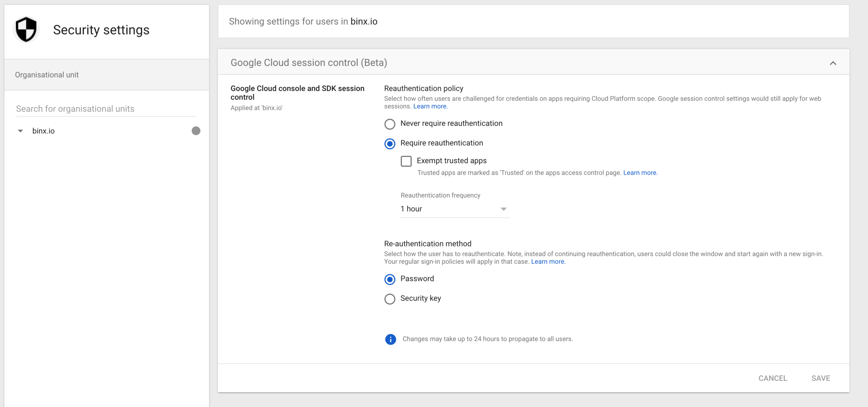Select Never require reauthentication option
This screenshot has height=407, width=868.
click(x=390, y=124)
